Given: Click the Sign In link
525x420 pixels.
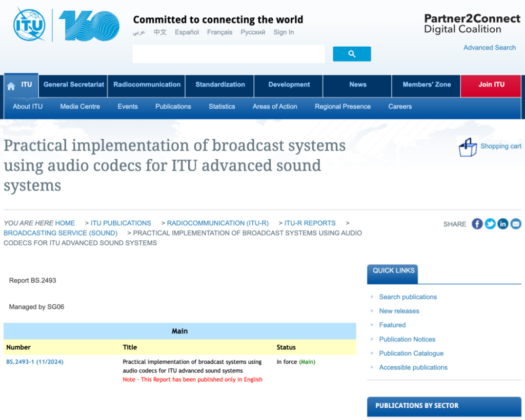Looking at the screenshot, I should tap(284, 32).
